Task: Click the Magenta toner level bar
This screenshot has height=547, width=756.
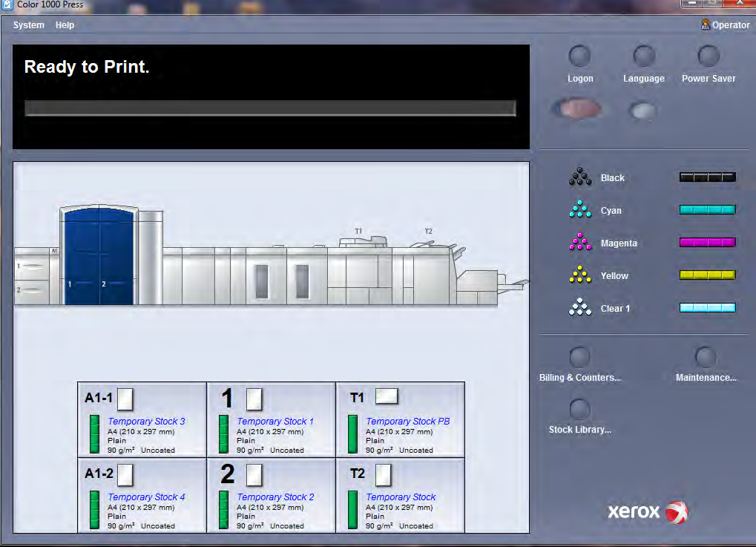Action: coord(707,242)
